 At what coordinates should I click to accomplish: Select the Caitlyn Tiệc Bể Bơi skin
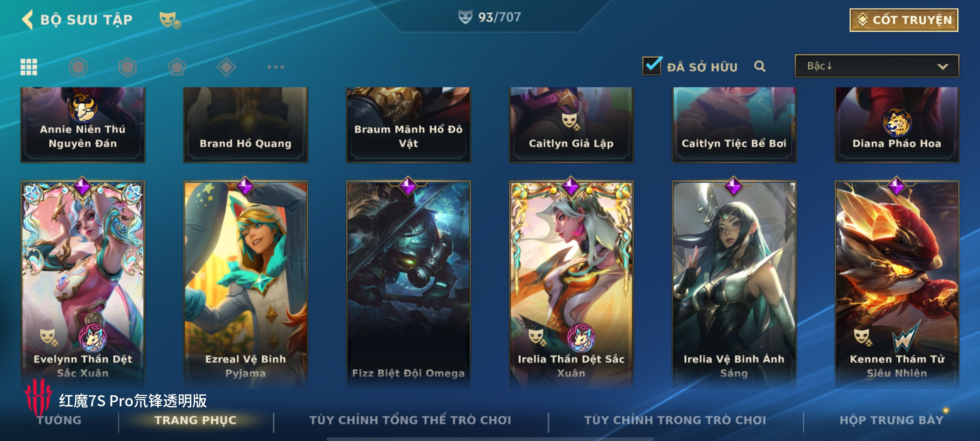pos(734,125)
